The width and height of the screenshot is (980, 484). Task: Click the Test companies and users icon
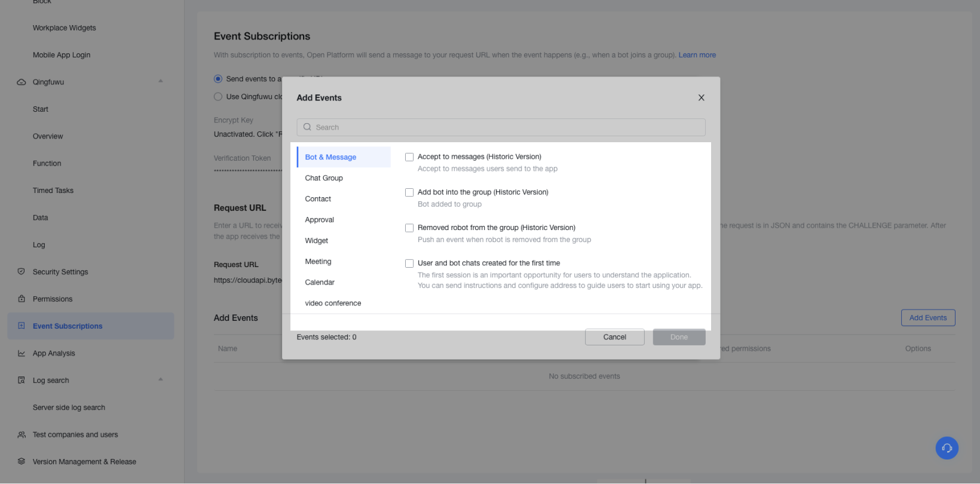coord(22,434)
